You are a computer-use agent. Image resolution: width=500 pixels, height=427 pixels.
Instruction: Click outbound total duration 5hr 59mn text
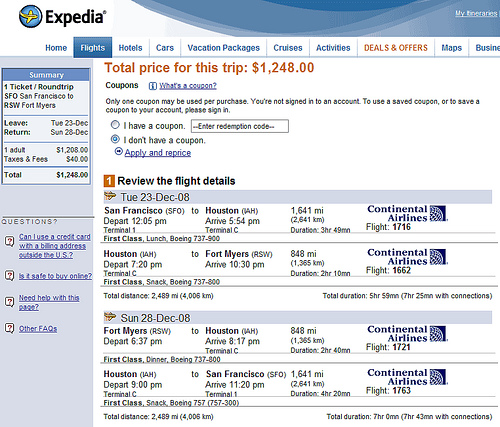[407, 296]
